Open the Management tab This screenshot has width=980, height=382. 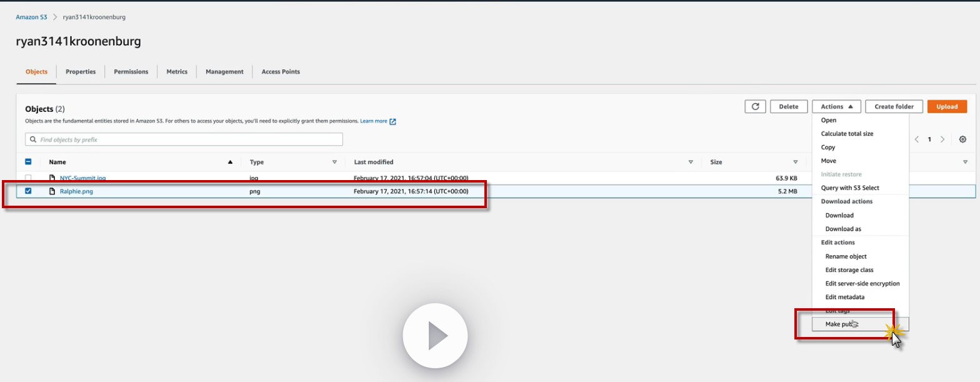pos(224,72)
